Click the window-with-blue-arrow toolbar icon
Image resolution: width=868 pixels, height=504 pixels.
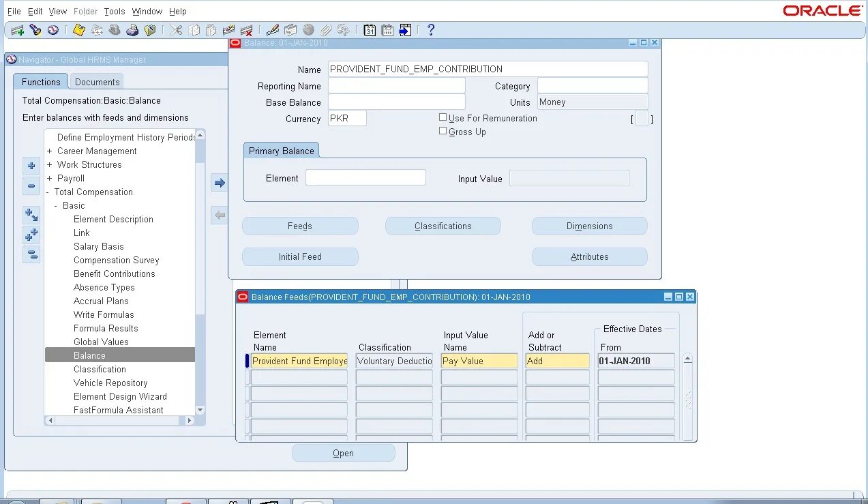(x=405, y=30)
